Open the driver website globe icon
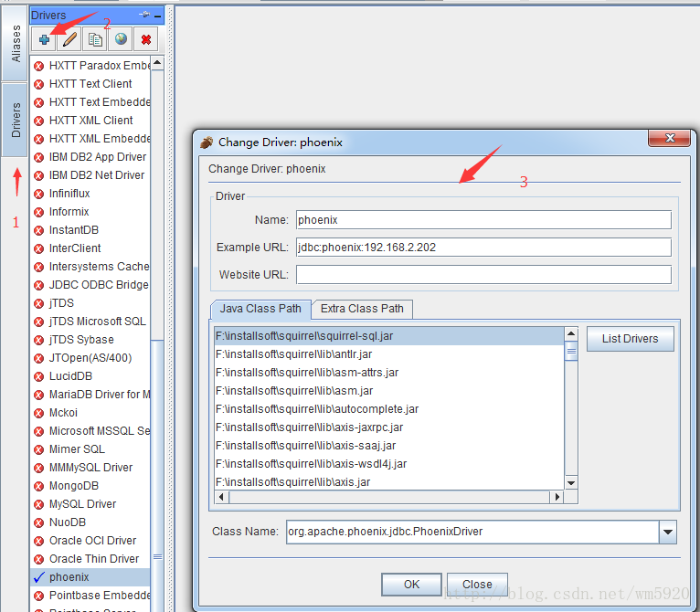 [x=121, y=39]
